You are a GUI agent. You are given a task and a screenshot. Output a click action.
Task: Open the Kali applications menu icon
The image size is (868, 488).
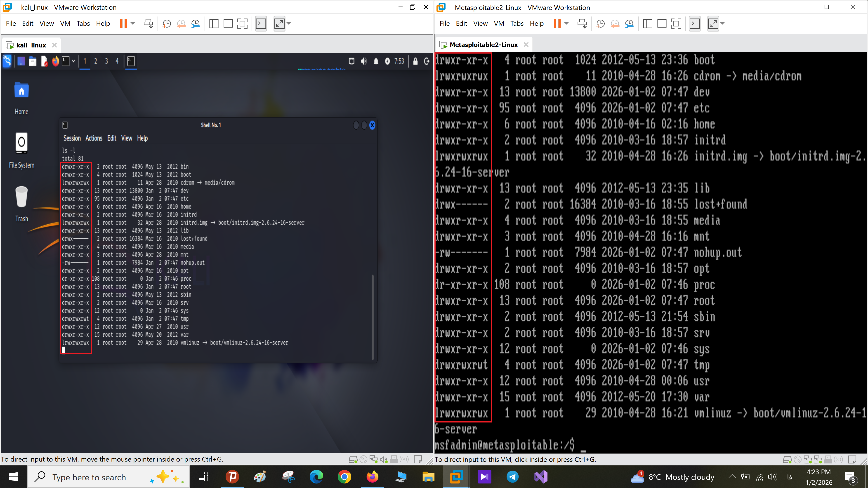(7, 61)
